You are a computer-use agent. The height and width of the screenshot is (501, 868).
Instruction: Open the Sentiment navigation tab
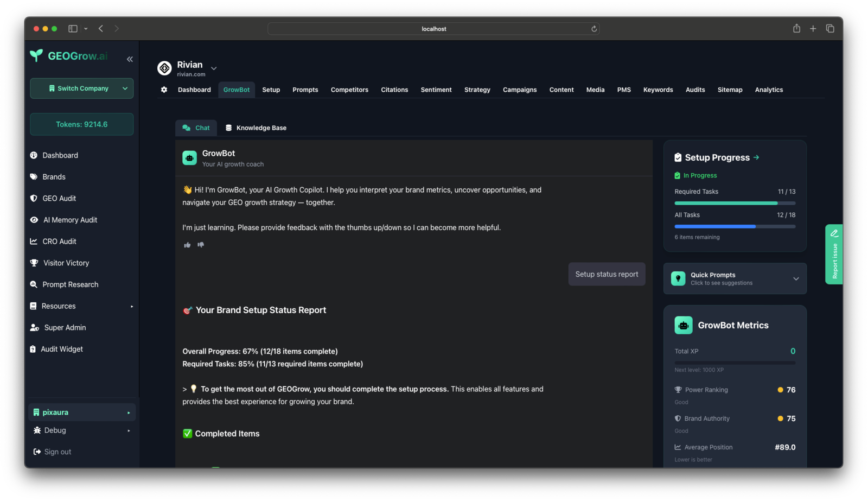pos(436,90)
